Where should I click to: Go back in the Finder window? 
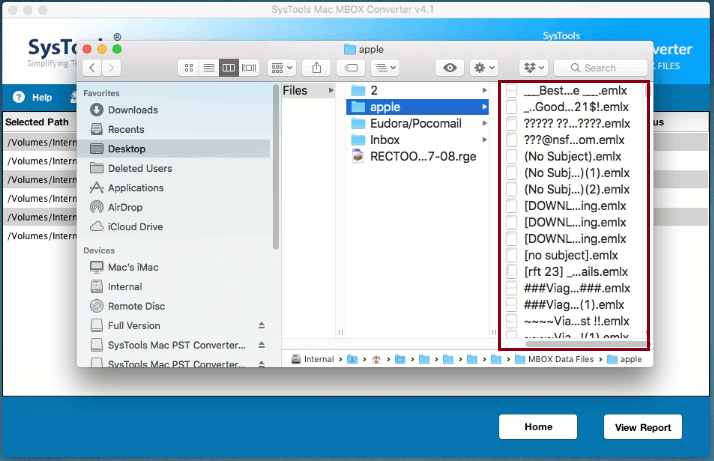(92, 68)
